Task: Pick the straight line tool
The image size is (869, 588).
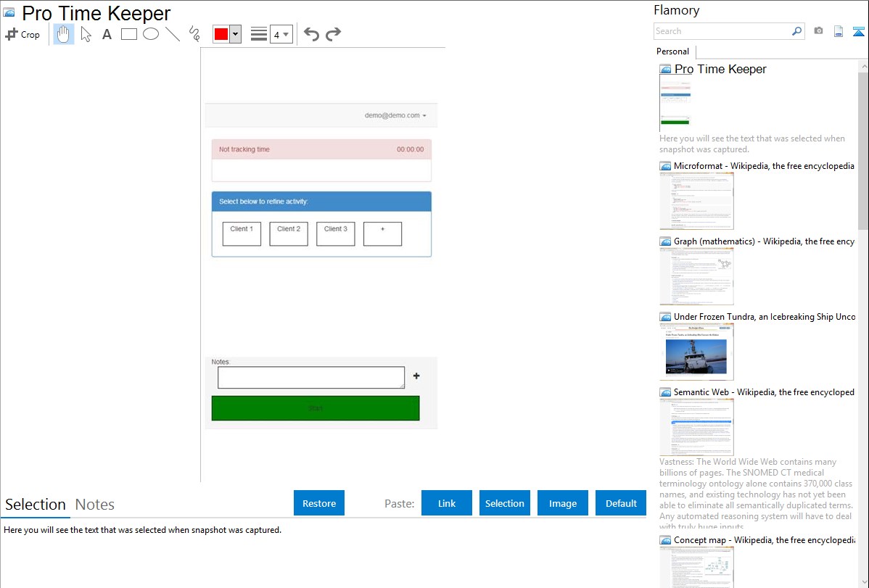Action: (173, 34)
